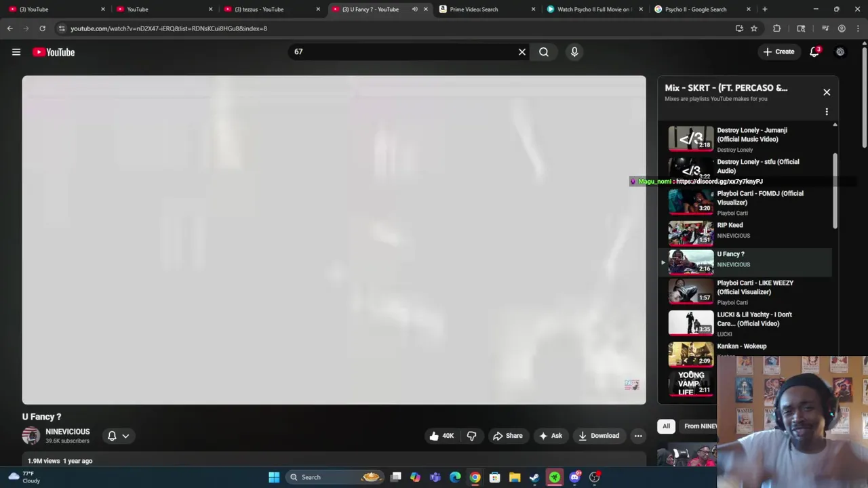Clear the search box text

point(522,52)
